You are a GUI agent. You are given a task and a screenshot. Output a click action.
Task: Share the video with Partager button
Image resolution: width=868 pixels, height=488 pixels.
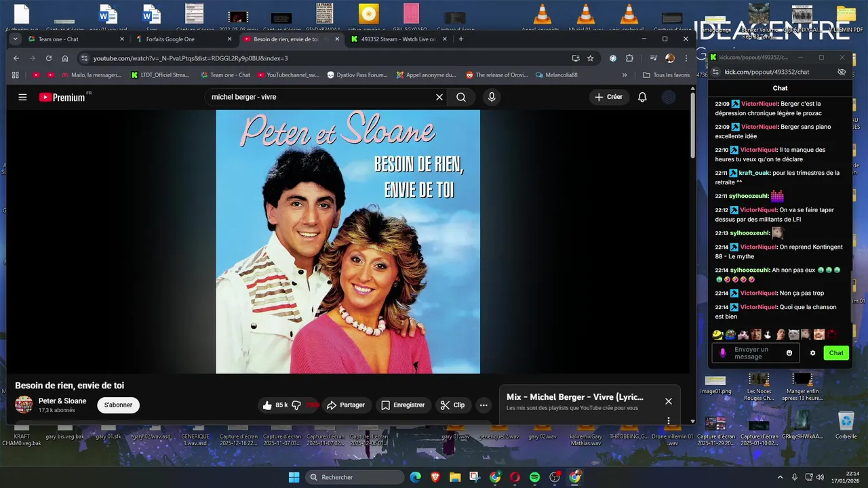[346, 405]
